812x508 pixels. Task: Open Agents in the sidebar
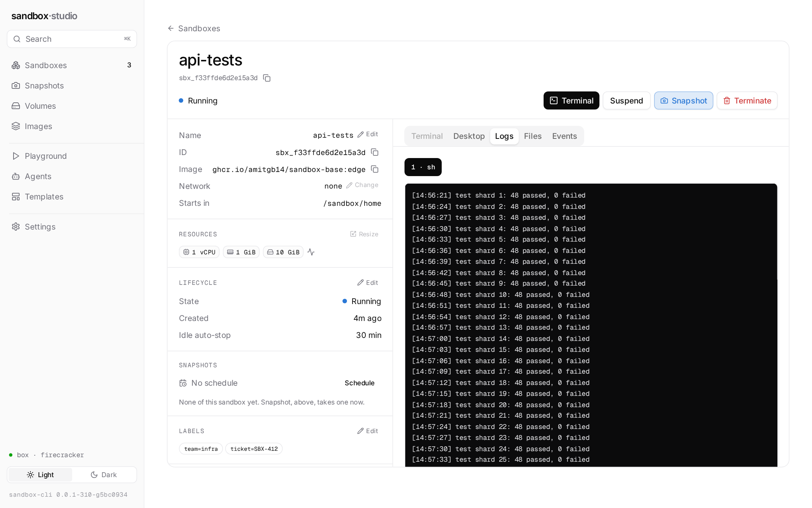pyautogui.click(x=72, y=176)
